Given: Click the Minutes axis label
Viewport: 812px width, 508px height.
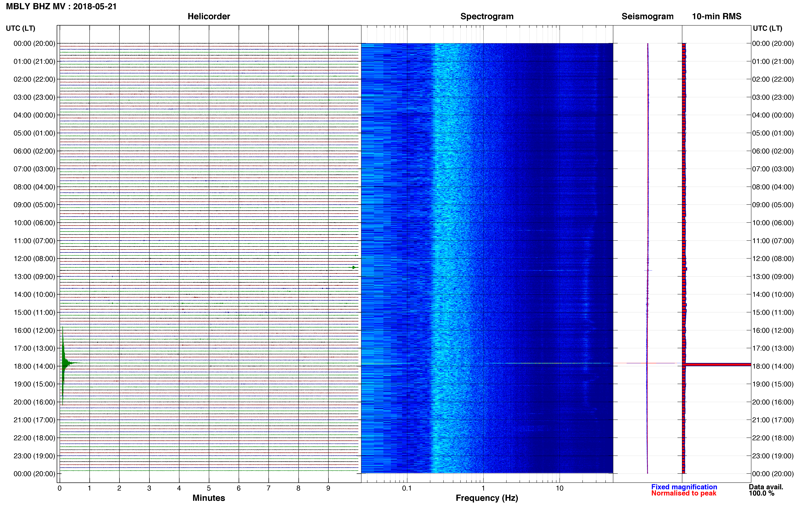Looking at the screenshot, I should [209, 498].
